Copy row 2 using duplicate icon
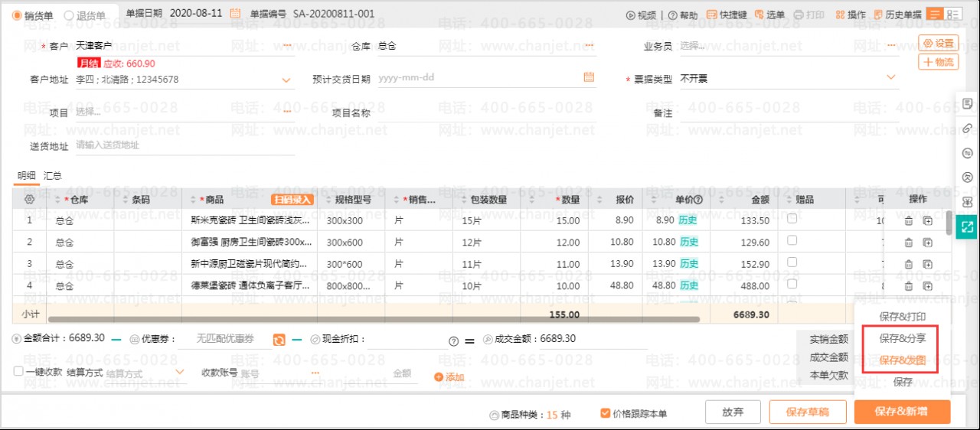 click(927, 243)
